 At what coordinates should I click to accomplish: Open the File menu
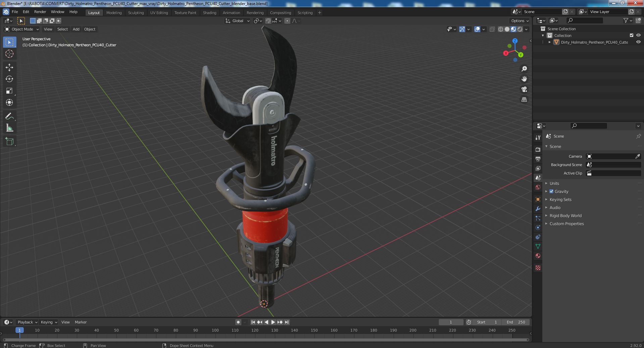pyautogui.click(x=15, y=12)
